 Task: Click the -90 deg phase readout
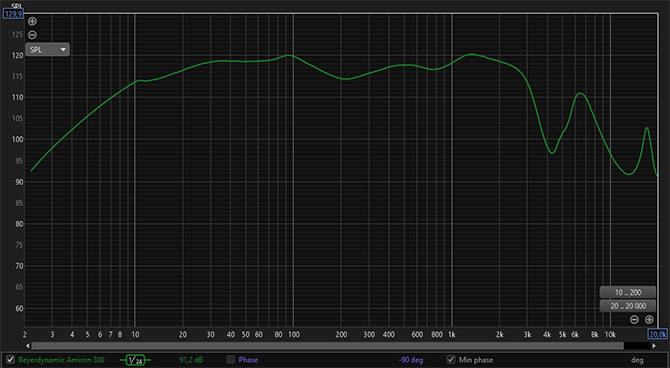[411, 360]
